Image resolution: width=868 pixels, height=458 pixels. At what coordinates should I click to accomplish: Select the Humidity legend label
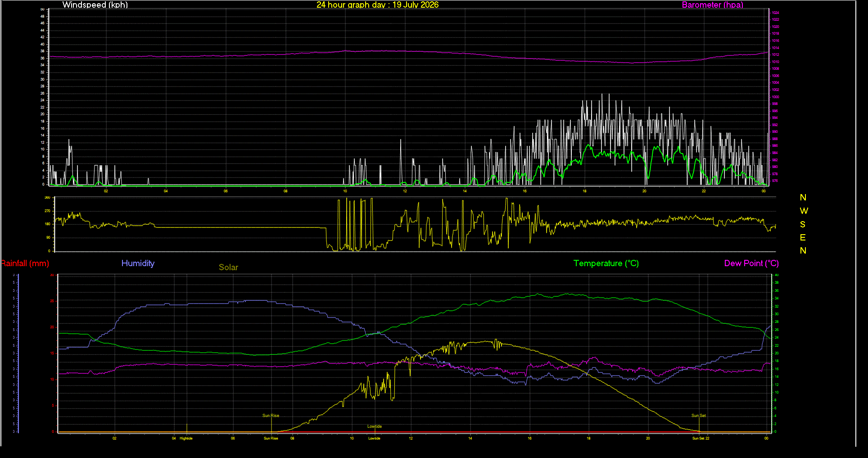tap(138, 263)
